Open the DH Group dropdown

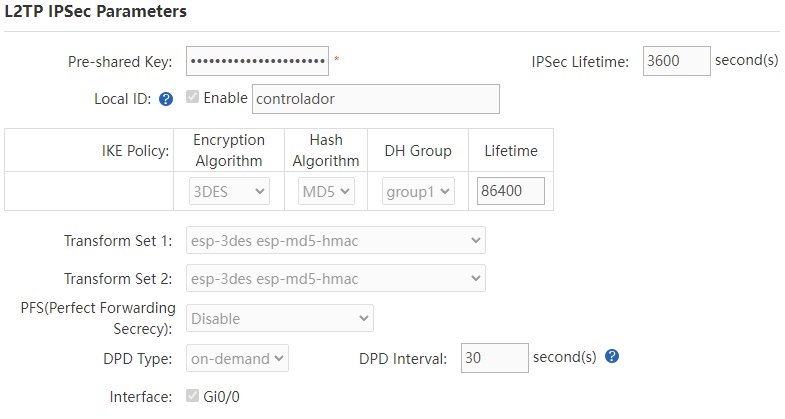(x=418, y=191)
